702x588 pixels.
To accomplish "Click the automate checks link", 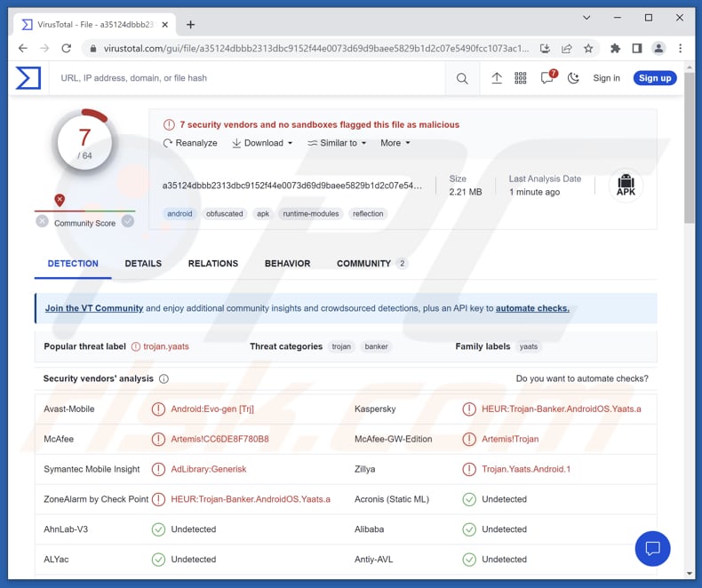I will pos(532,308).
